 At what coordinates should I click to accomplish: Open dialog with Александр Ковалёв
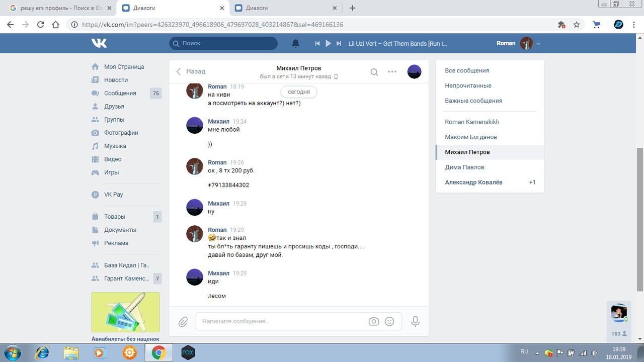tap(473, 182)
